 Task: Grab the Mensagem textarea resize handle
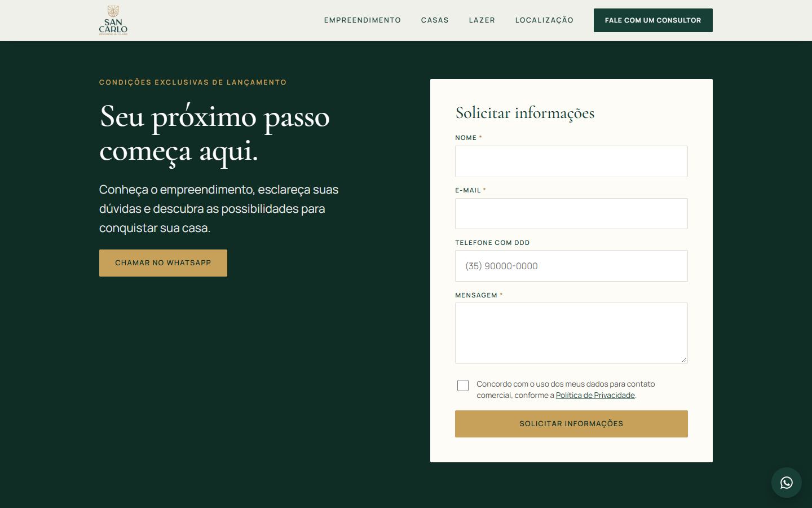(684, 360)
